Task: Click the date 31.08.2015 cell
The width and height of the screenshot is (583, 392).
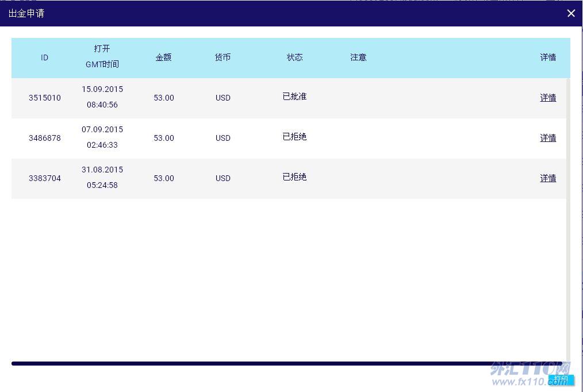Action: pyautogui.click(x=102, y=170)
